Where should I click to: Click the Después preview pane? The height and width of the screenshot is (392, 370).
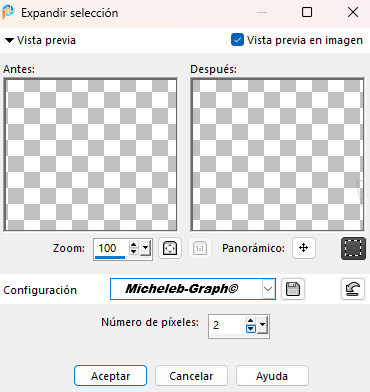[277, 155]
